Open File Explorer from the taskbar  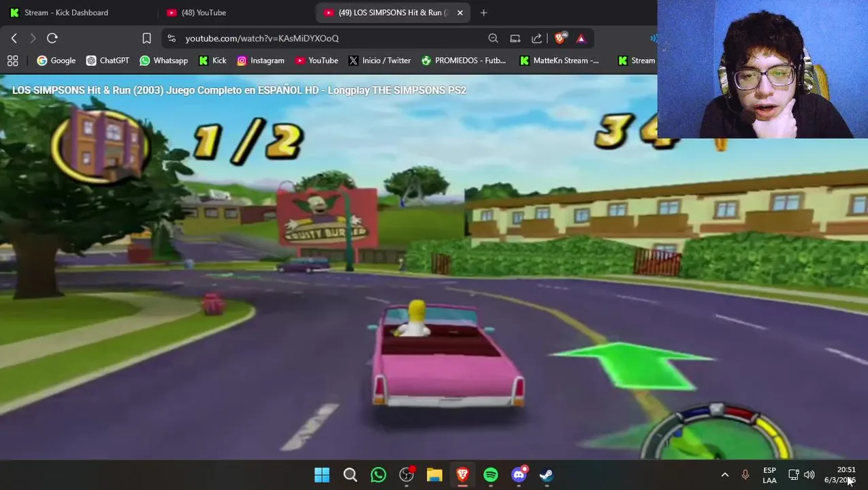[434, 475]
